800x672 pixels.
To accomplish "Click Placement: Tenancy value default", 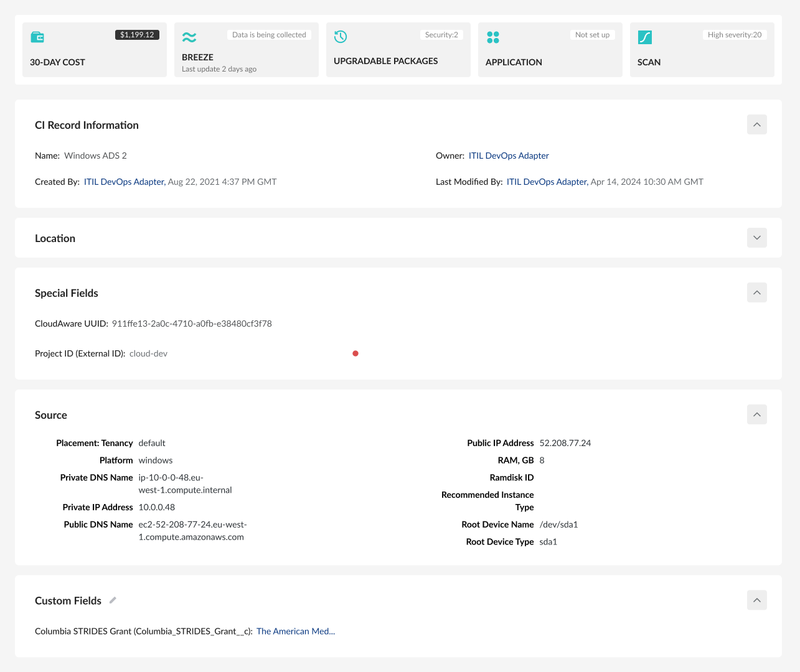I will [x=152, y=443].
